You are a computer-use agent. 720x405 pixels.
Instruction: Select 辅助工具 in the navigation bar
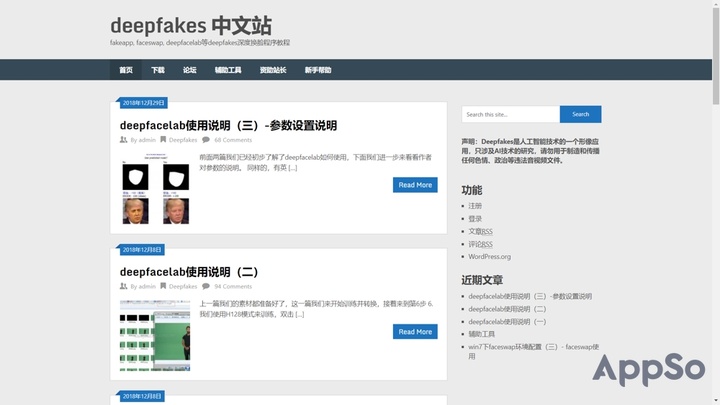(228, 70)
